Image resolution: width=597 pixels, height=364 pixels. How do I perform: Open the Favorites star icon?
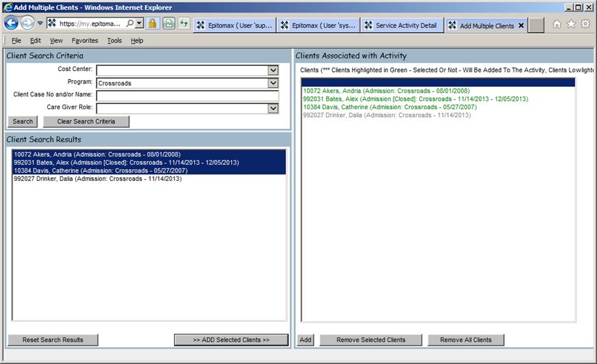click(x=571, y=24)
